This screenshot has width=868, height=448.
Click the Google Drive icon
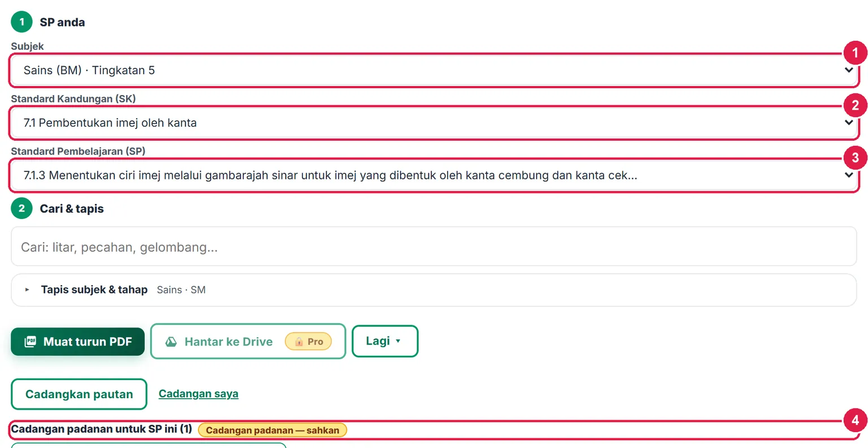point(171,342)
